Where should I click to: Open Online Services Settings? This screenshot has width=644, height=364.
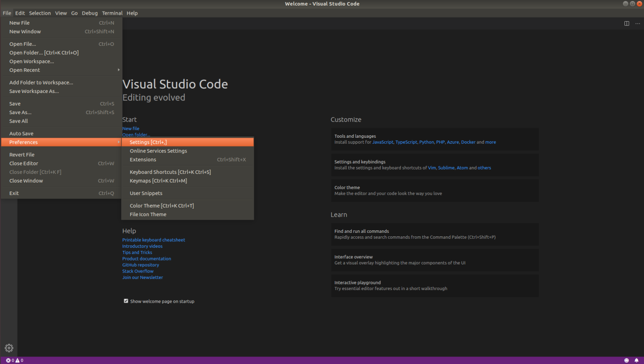188,151
